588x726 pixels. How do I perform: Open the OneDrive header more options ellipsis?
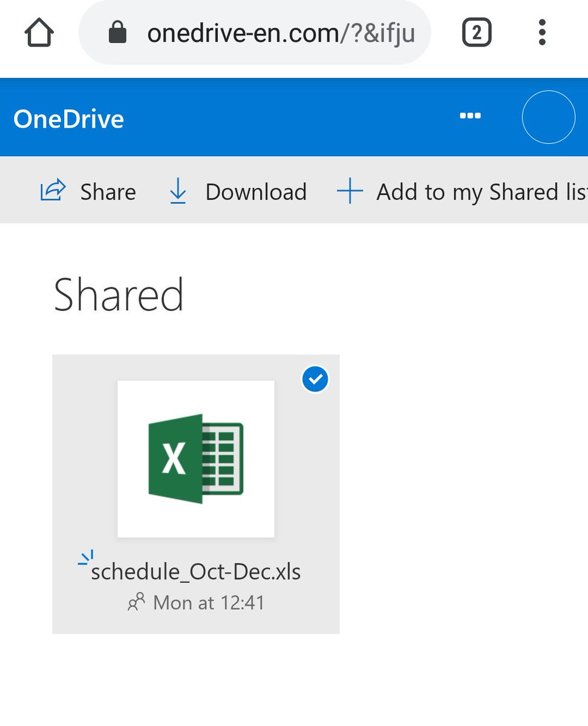pyautogui.click(x=470, y=116)
